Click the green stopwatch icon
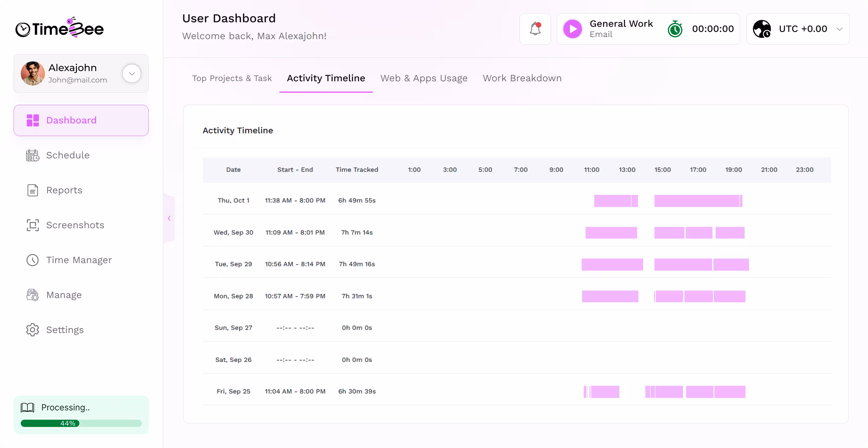Screen dimensions: 868x448 point(675,29)
